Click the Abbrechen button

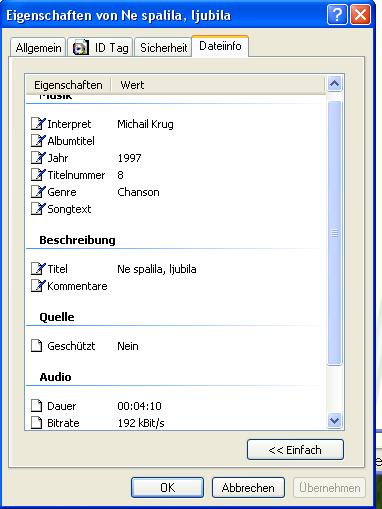tap(248, 488)
